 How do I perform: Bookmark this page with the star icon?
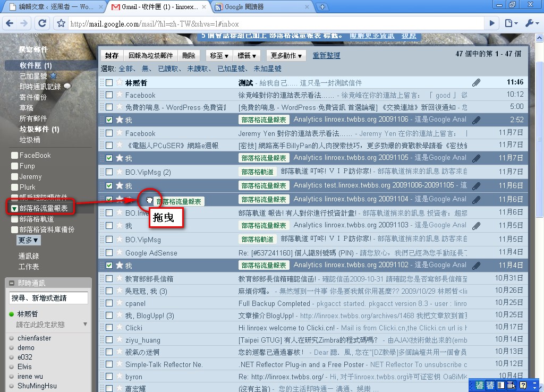click(61, 23)
